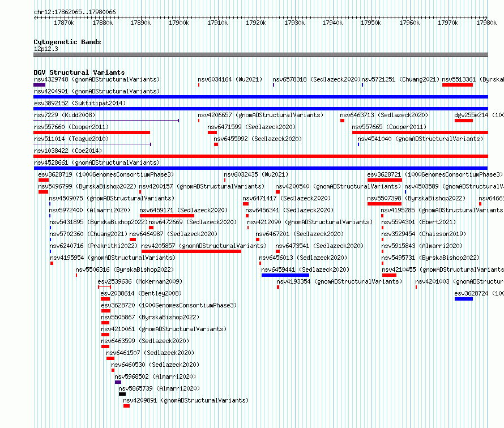Click esv3628721 1000Genomes variant label
Screen dimensions: 504x428
435,174
